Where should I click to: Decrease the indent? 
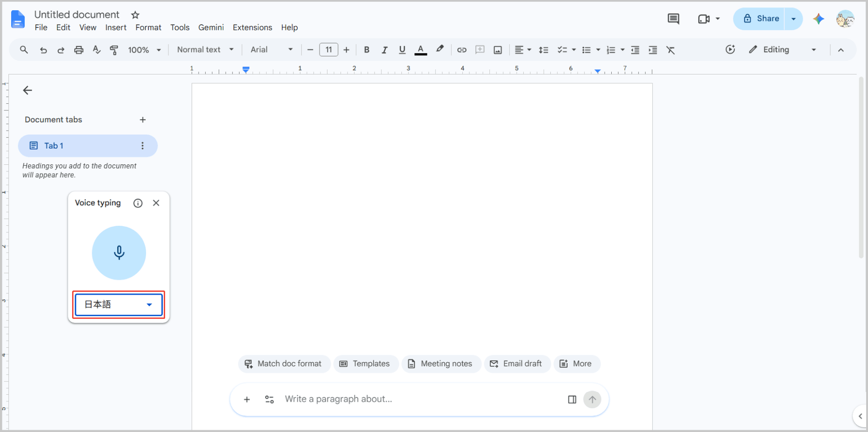click(635, 50)
